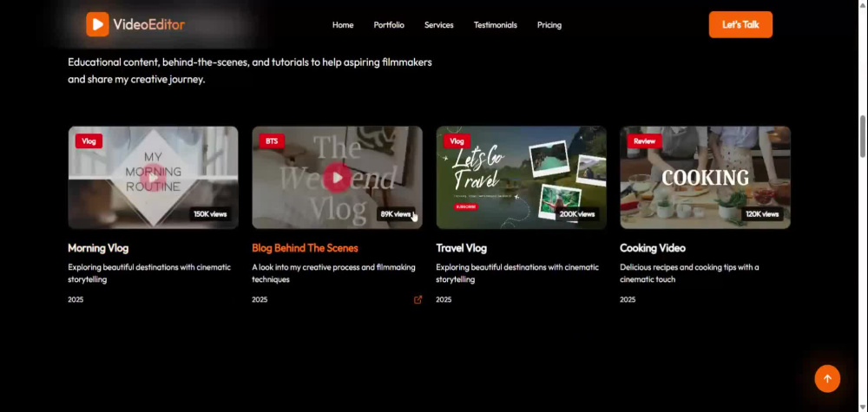Click 'Delicious recipes and cooking tips' description
The height and width of the screenshot is (412, 868).
(689, 273)
